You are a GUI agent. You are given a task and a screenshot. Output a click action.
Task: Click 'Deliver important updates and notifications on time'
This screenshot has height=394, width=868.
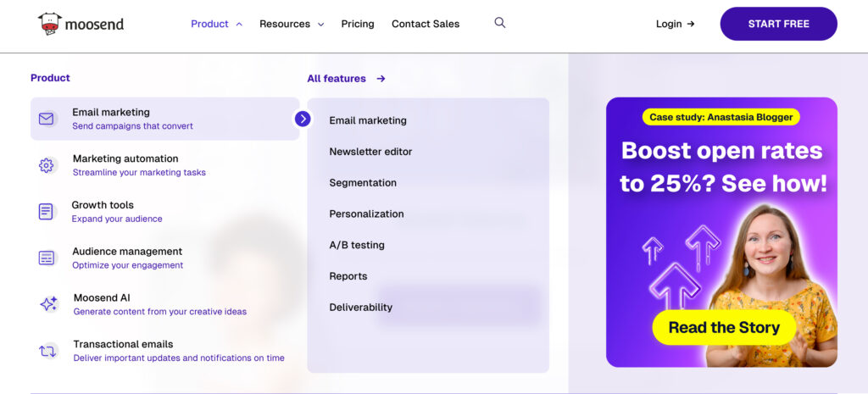[x=179, y=358]
